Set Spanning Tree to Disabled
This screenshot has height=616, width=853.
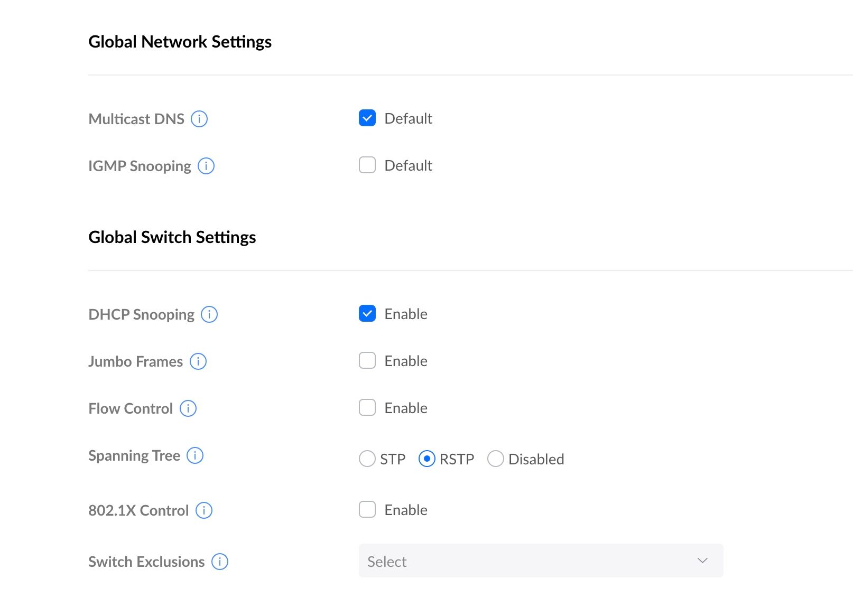point(495,459)
